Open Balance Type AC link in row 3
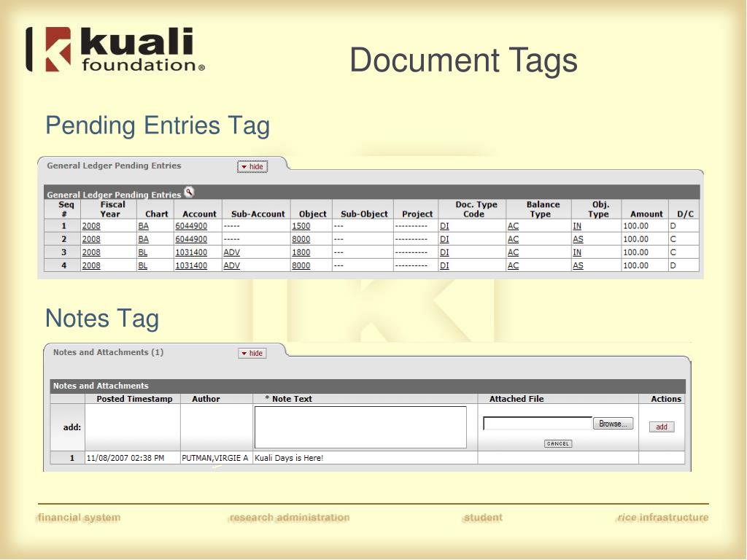The height and width of the screenshot is (560, 747). click(513, 252)
